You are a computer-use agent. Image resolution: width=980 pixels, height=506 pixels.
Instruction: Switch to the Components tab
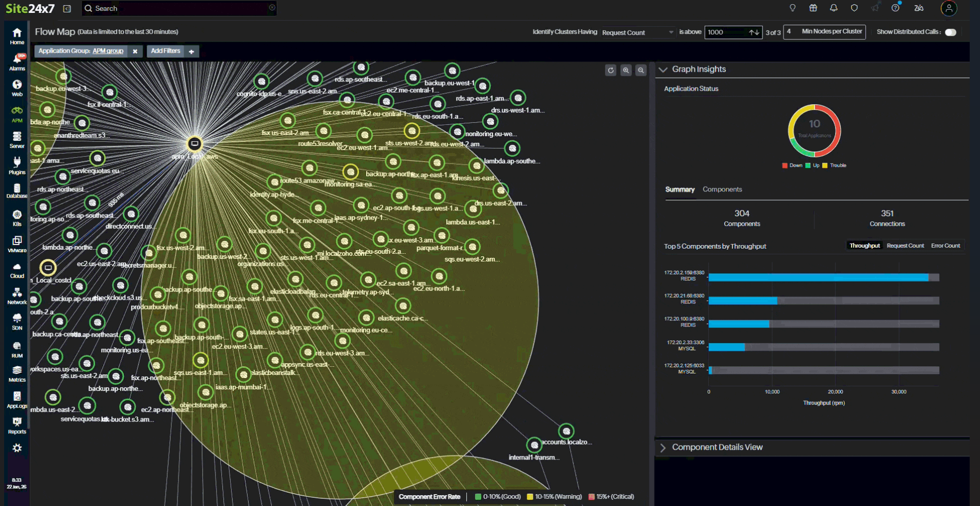722,189
